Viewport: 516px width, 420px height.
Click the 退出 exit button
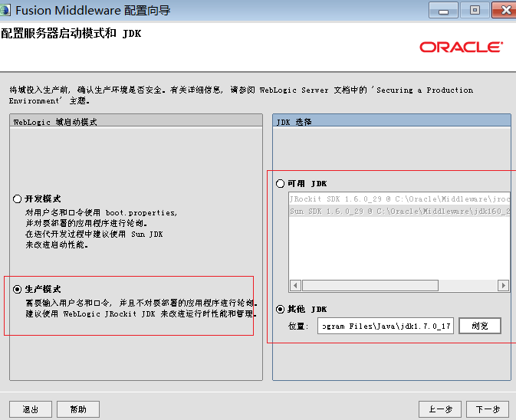pyautogui.click(x=31, y=409)
